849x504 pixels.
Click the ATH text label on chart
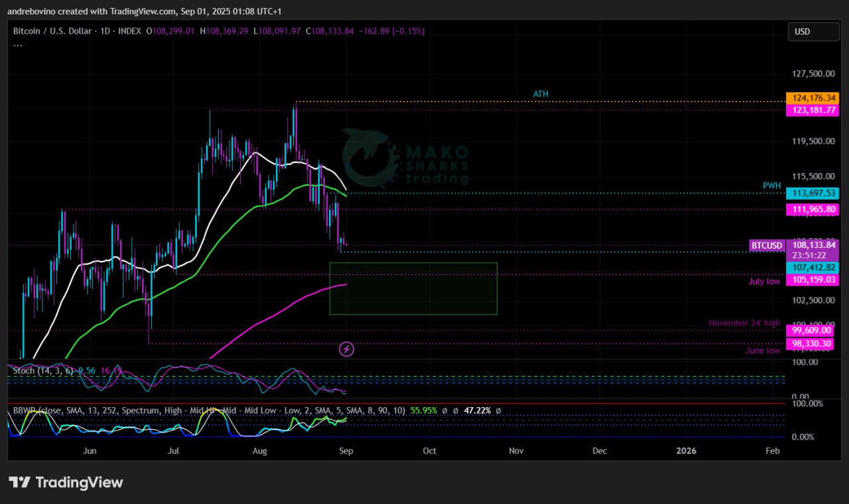click(541, 94)
